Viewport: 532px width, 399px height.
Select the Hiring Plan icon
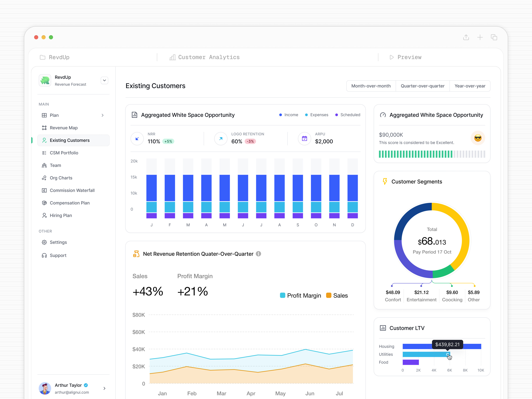point(45,215)
